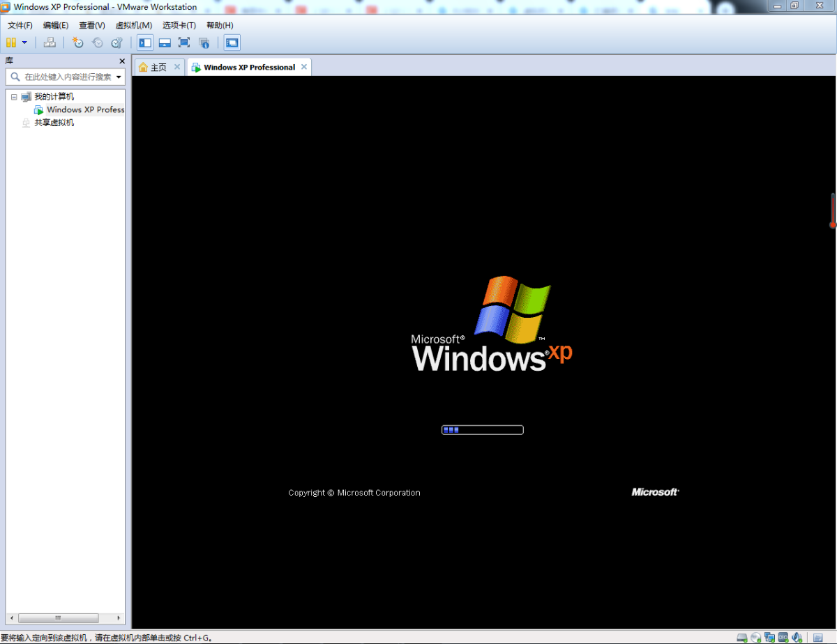
Task: Open the power options dropdown arrow
Action: tap(24, 43)
